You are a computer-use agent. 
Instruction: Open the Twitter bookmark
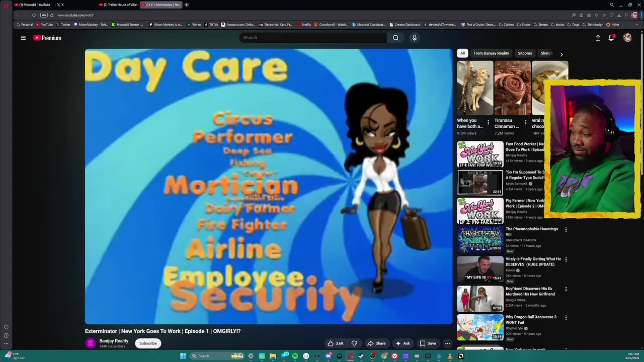[63, 25]
